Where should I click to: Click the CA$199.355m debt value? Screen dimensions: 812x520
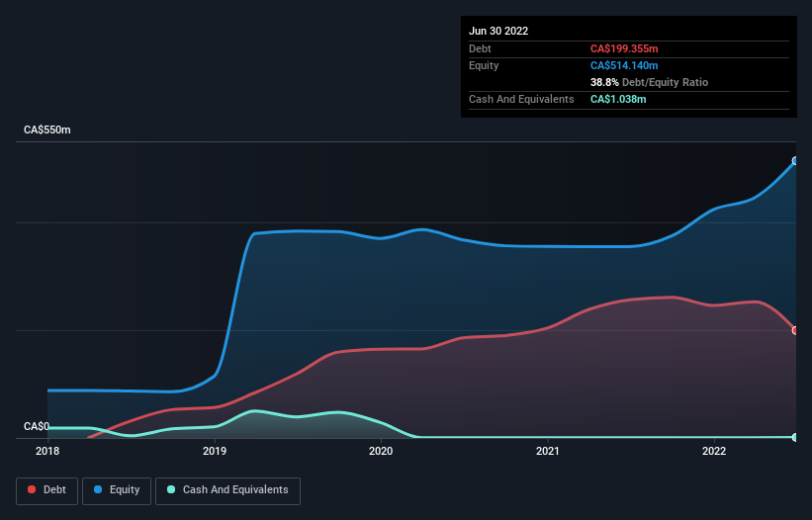coord(624,48)
